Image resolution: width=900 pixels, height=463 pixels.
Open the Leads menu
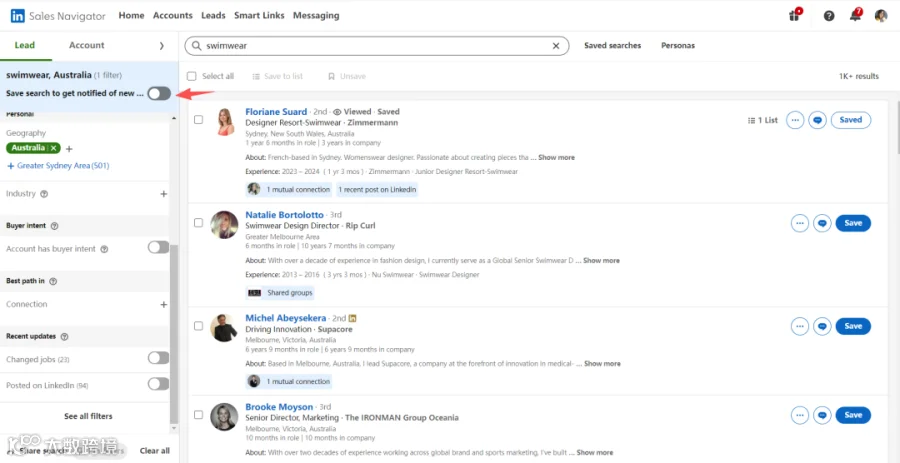[213, 15]
